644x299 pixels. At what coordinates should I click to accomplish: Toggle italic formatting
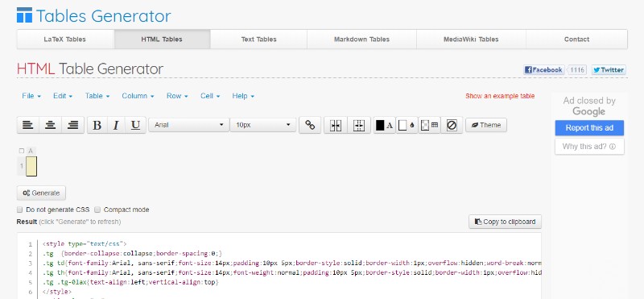tap(116, 125)
